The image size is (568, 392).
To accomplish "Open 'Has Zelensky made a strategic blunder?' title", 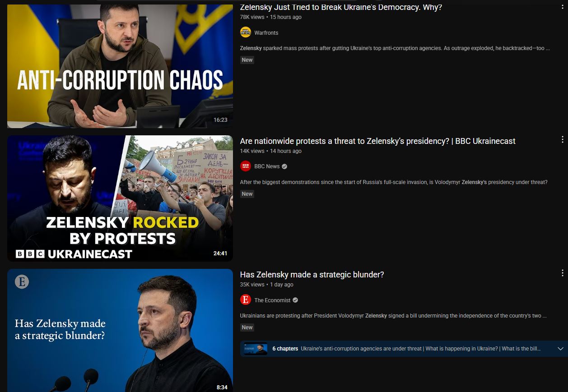I will point(312,275).
